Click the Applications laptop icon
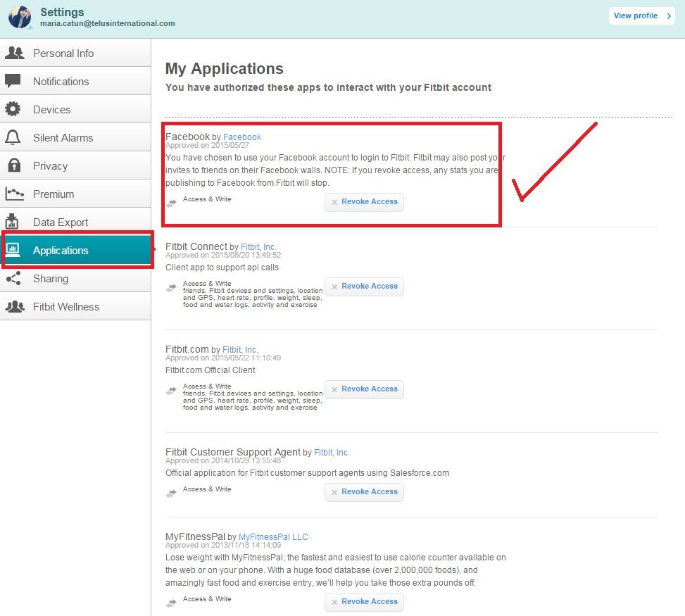Viewport: 685px width, 616px height. (x=13, y=250)
